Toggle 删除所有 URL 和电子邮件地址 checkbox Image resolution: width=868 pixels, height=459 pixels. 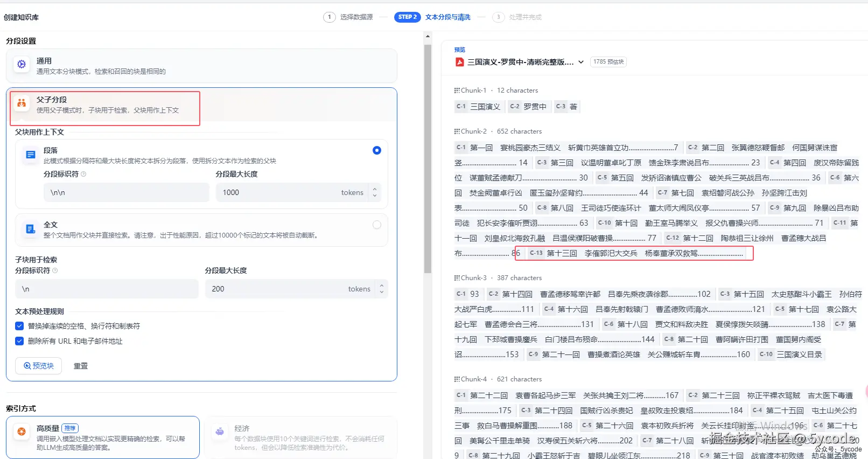tap(19, 341)
